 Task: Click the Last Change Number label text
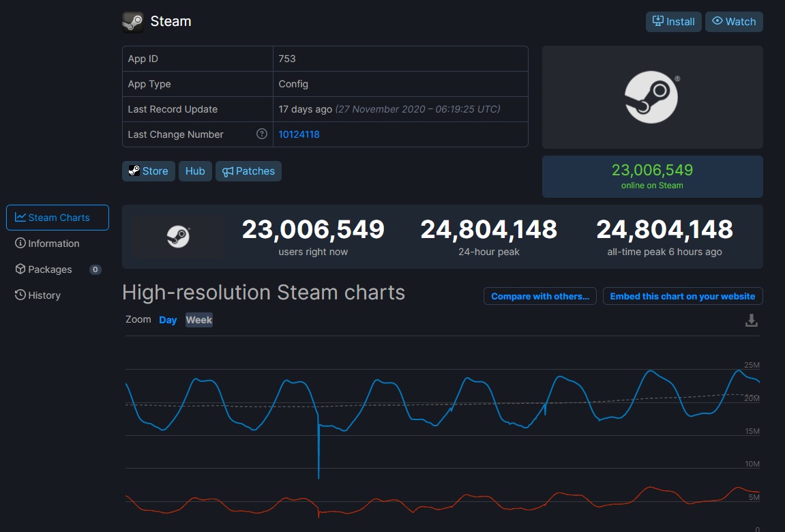point(175,134)
